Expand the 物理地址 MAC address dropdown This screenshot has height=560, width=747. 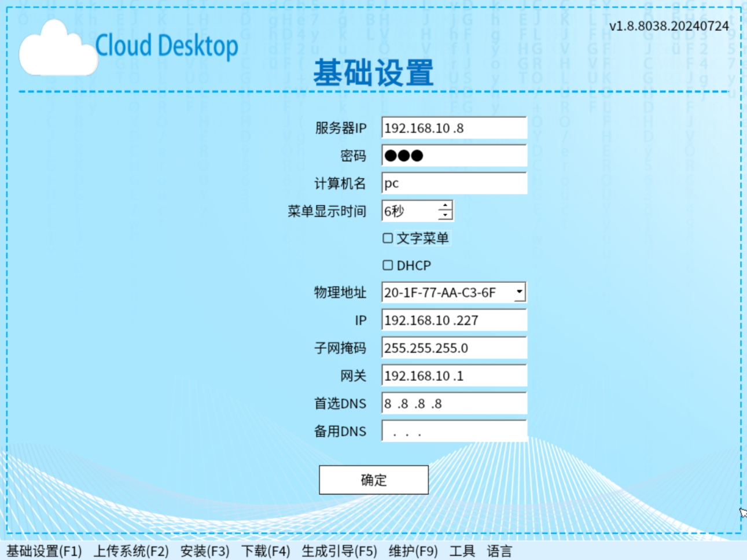pyautogui.click(x=520, y=292)
